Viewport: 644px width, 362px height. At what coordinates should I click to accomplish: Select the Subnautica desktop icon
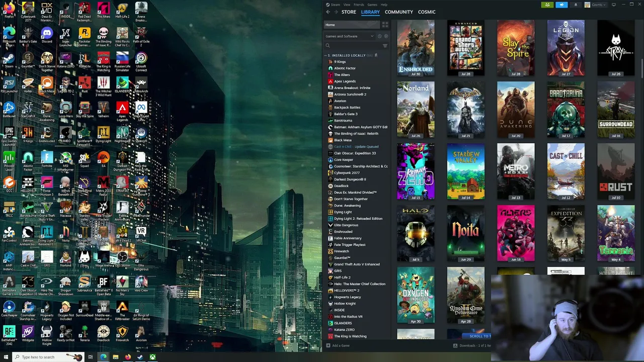(x=85, y=284)
